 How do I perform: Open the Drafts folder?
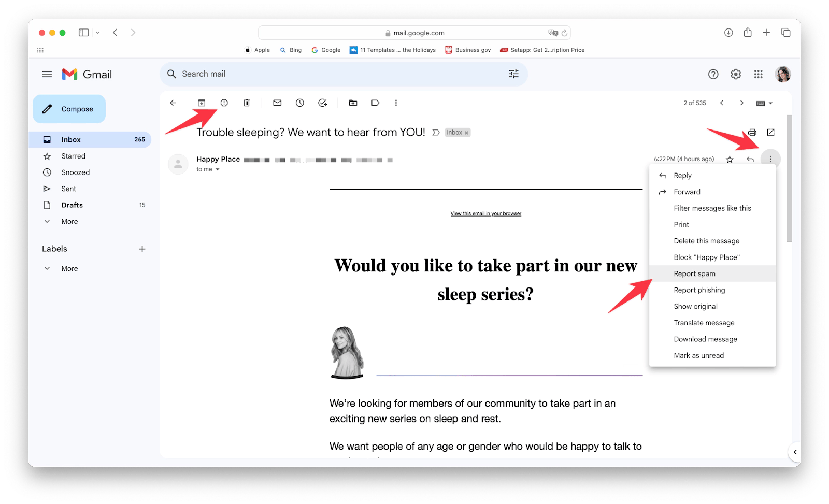click(90, 205)
